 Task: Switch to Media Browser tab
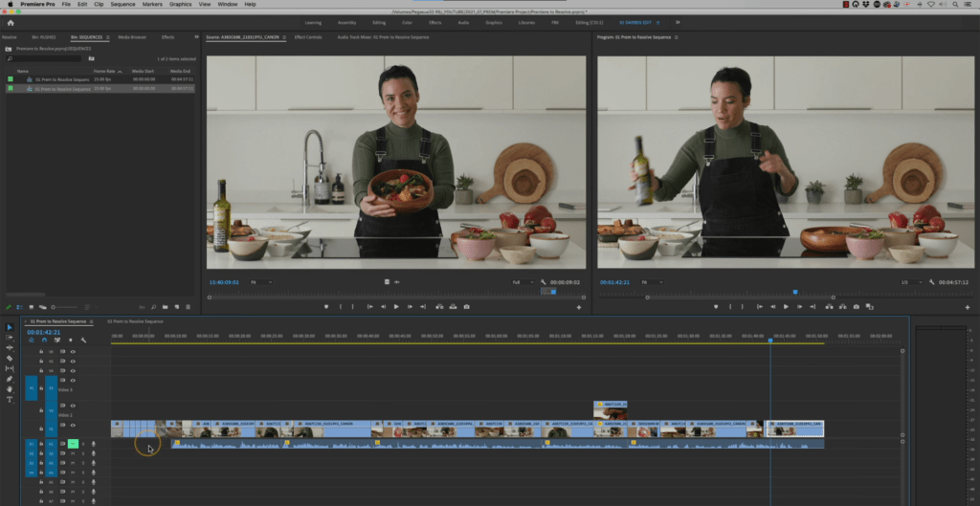[132, 37]
